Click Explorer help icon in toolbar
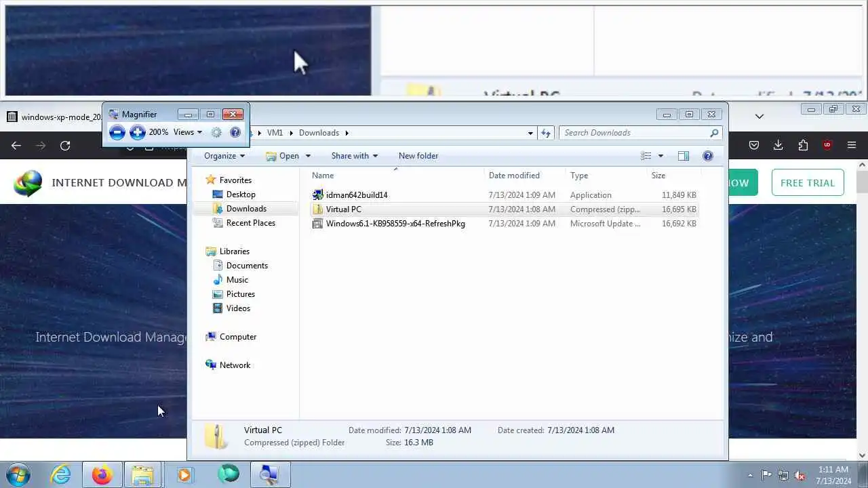868x488 pixels. coord(708,156)
